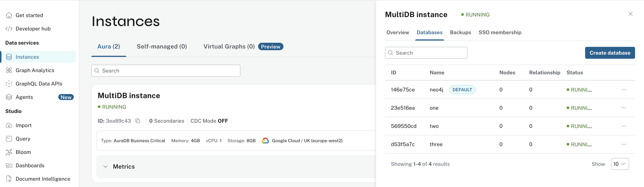The height and width of the screenshot is (187, 644).
Task: Open Get started link in sidebar
Action: coord(29,15)
